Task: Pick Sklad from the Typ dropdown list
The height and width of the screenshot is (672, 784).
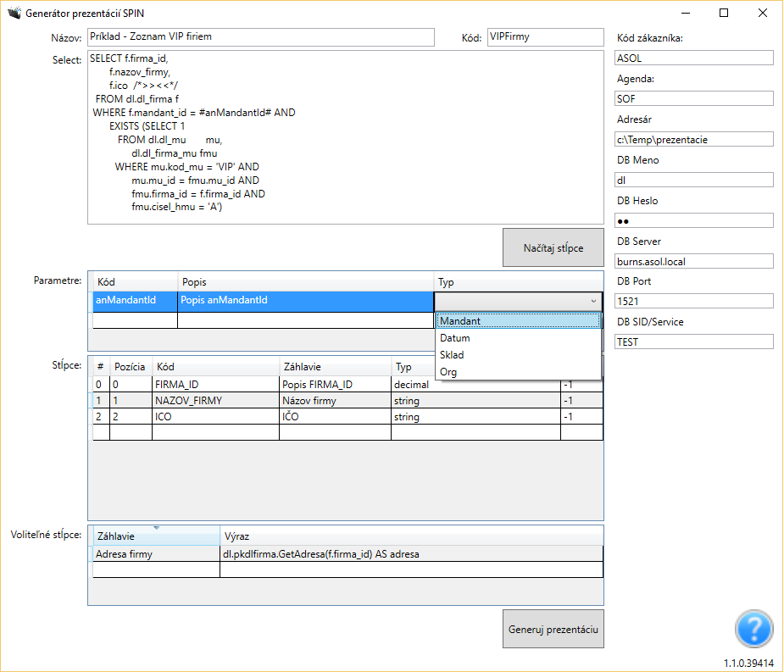Action: (518, 355)
